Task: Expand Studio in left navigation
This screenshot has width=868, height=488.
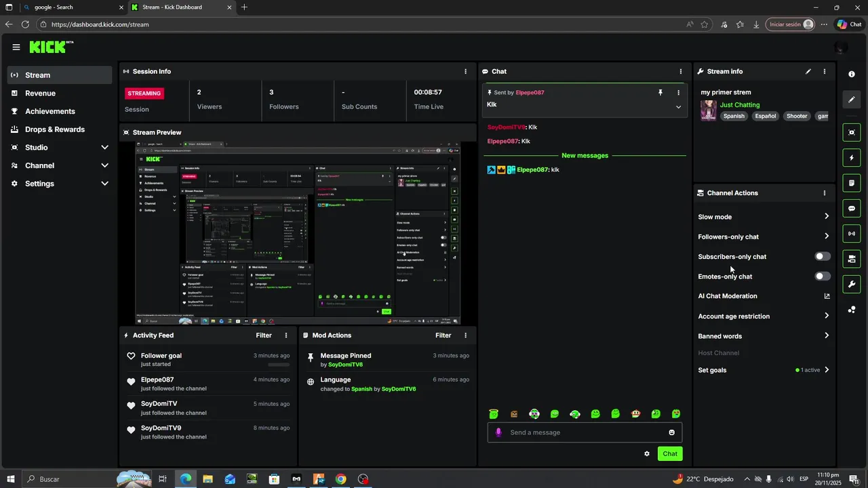Action: [x=104, y=148]
